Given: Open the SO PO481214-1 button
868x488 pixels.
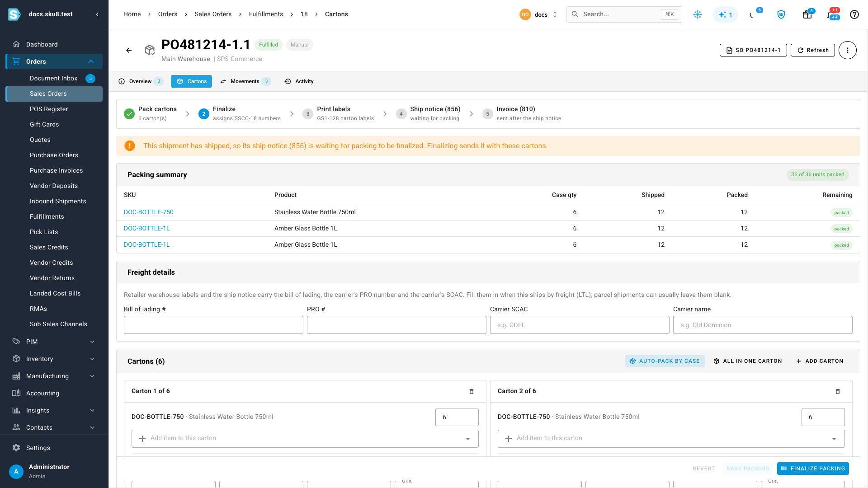Looking at the screenshot, I should 753,50.
